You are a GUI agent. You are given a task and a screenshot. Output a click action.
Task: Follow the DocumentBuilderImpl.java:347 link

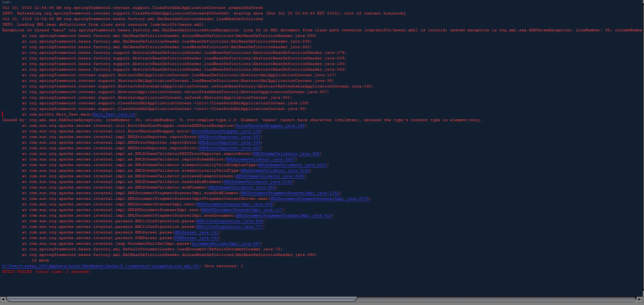pos(226,244)
